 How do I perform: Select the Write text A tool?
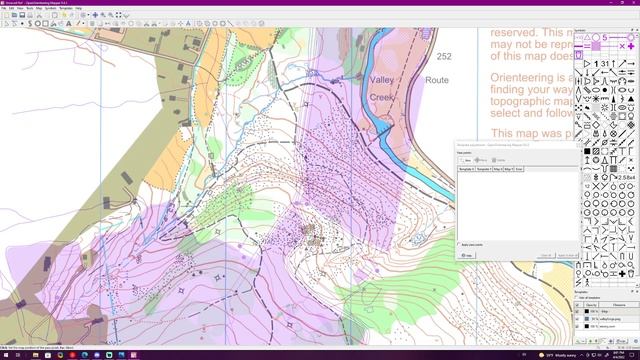click(69, 24)
